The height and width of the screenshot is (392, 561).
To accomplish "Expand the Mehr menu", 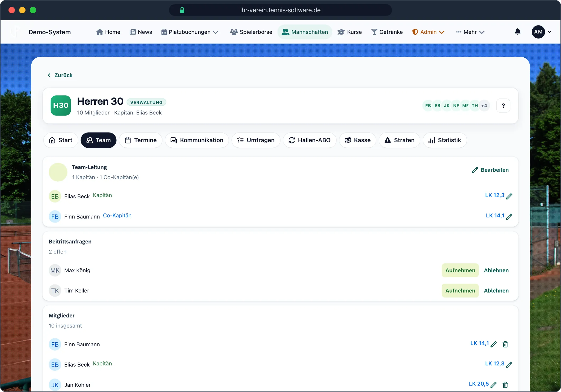I will pyautogui.click(x=470, y=32).
